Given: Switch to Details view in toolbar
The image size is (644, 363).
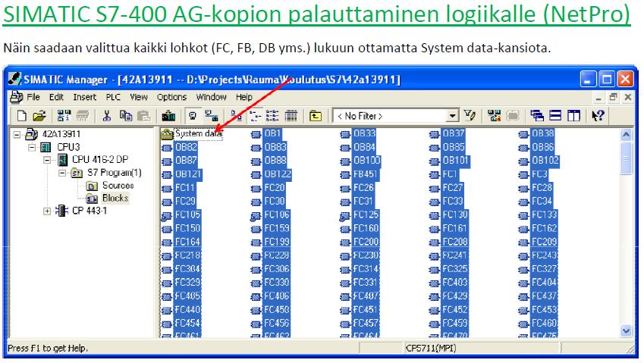Looking at the screenshot, I should coord(291,116).
